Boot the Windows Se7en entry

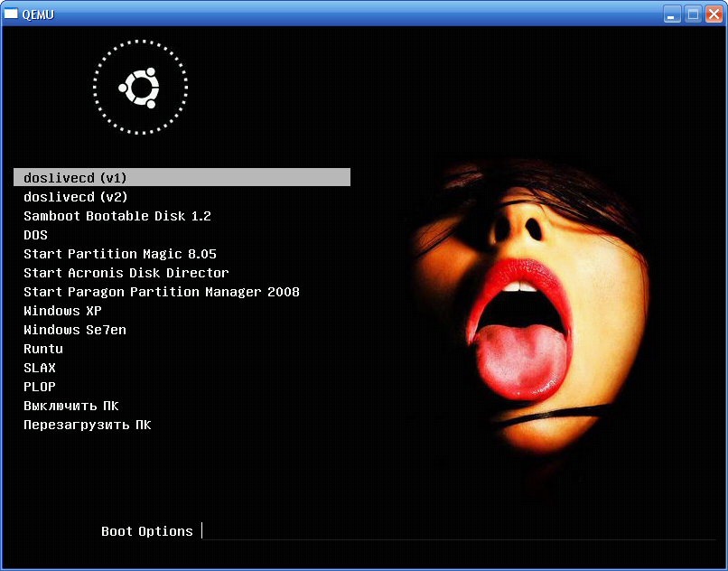coord(75,330)
